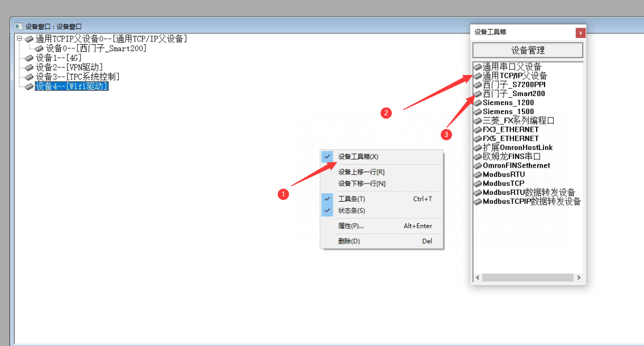Choose 设备下移一行[N] from context menu
644x346 pixels.
[382, 184]
